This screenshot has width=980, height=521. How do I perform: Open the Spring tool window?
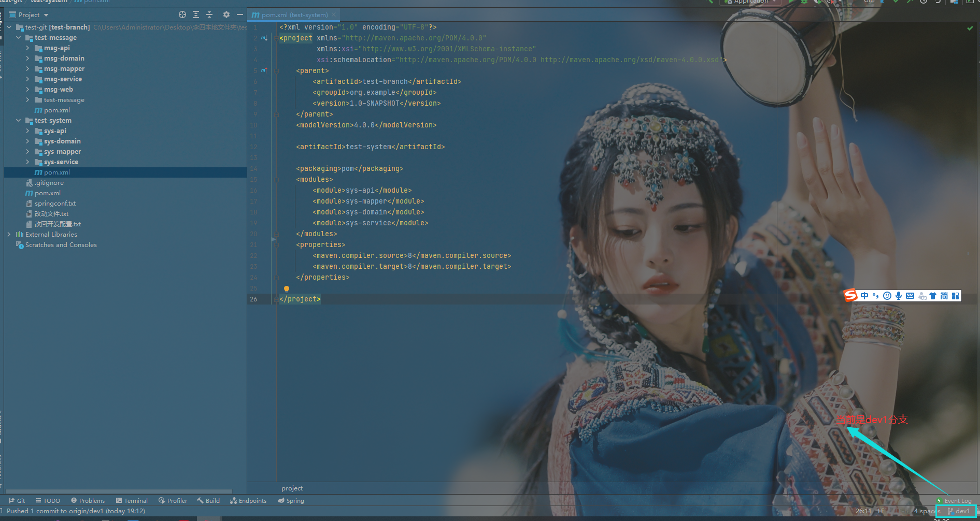[291, 500]
